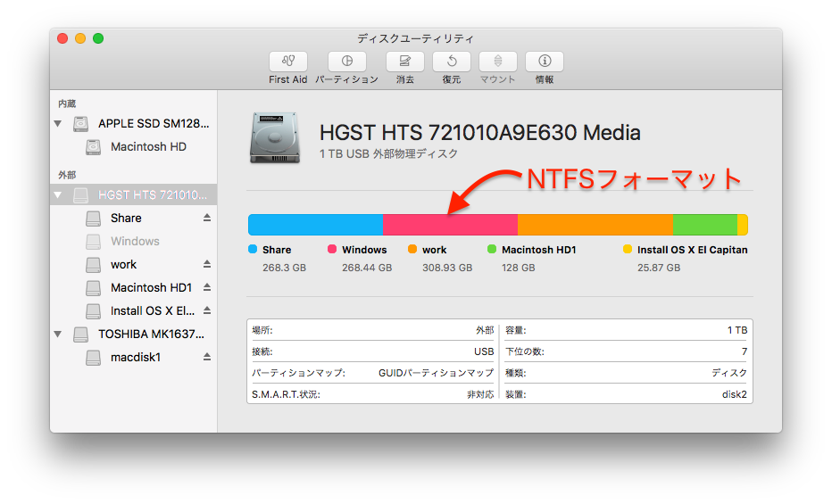The width and height of the screenshot is (832, 504).
Task: Click the 308.93 GB size value
Action: 447,268
